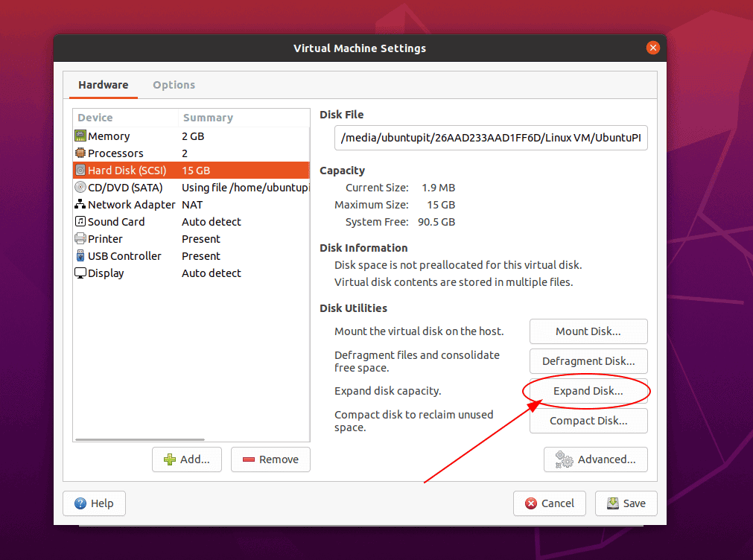753x560 pixels.
Task: Click the Compact Disk button
Action: (x=588, y=420)
